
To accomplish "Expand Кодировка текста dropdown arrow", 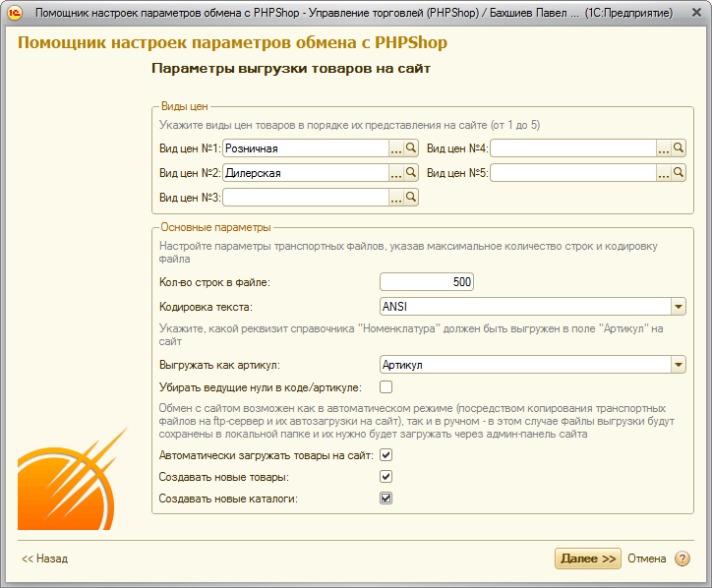I will 679,307.
